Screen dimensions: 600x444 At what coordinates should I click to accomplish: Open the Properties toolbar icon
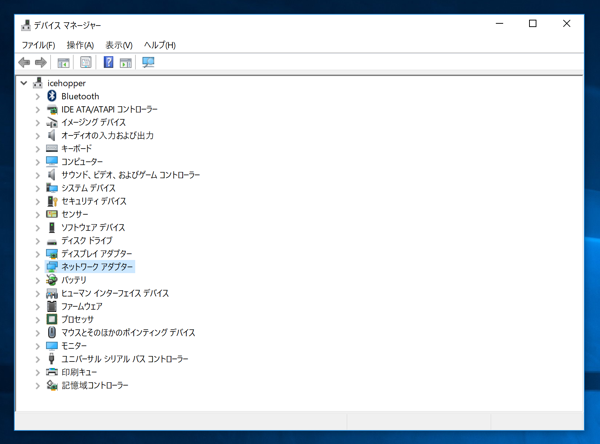pos(86,62)
